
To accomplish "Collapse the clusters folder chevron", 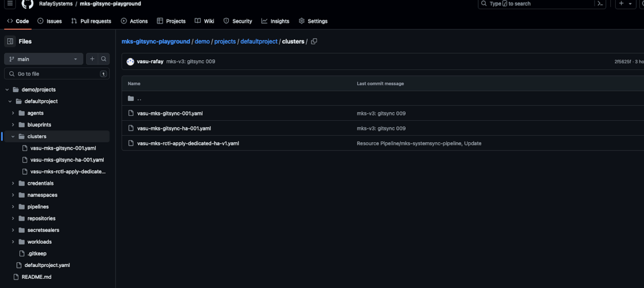I will (13, 136).
